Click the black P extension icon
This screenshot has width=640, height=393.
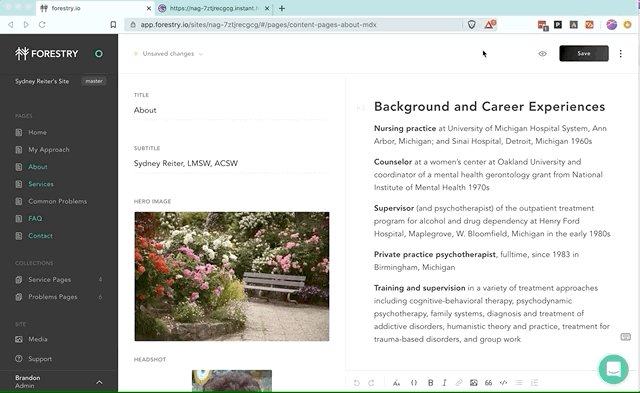(x=558, y=24)
